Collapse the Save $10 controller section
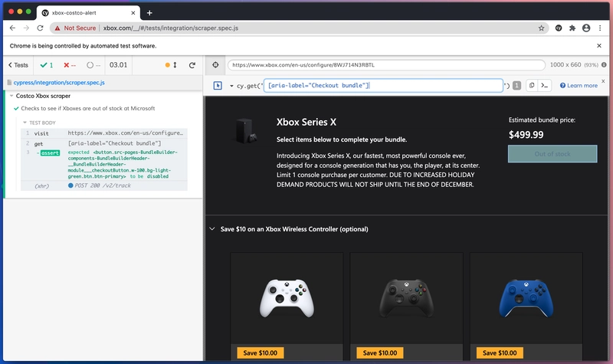 pos(212,229)
